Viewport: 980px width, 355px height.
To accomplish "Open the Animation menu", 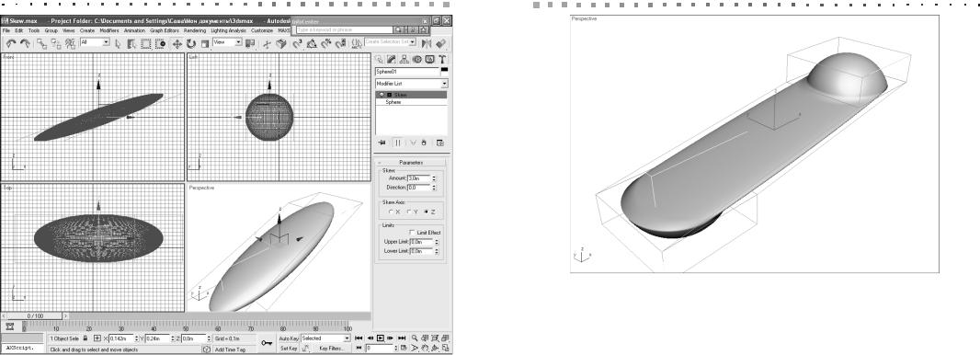I will click(134, 30).
